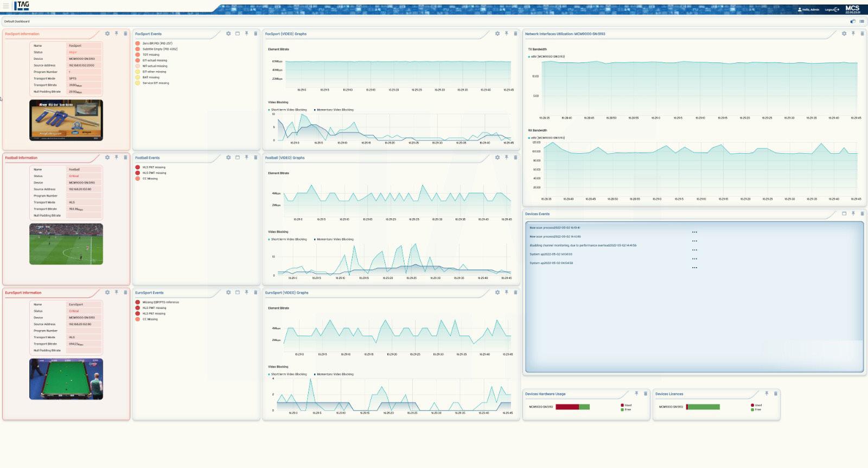Delete the FoxSport Events panel

(x=256, y=34)
